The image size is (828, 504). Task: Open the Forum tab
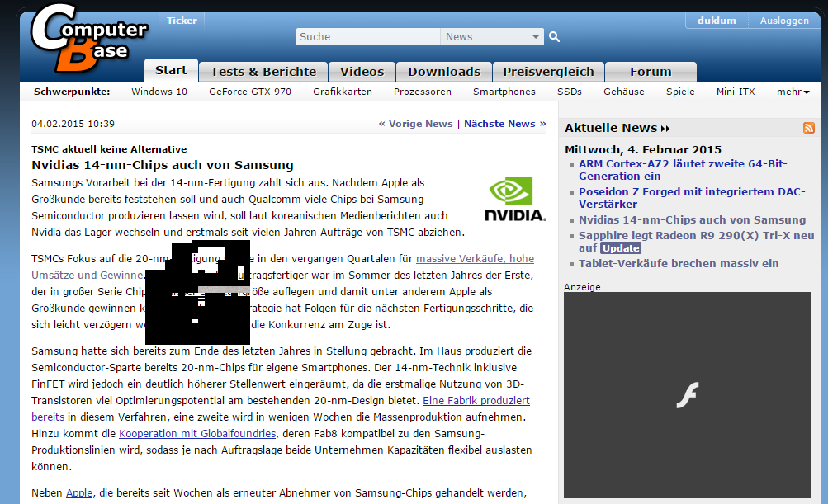(x=651, y=71)
